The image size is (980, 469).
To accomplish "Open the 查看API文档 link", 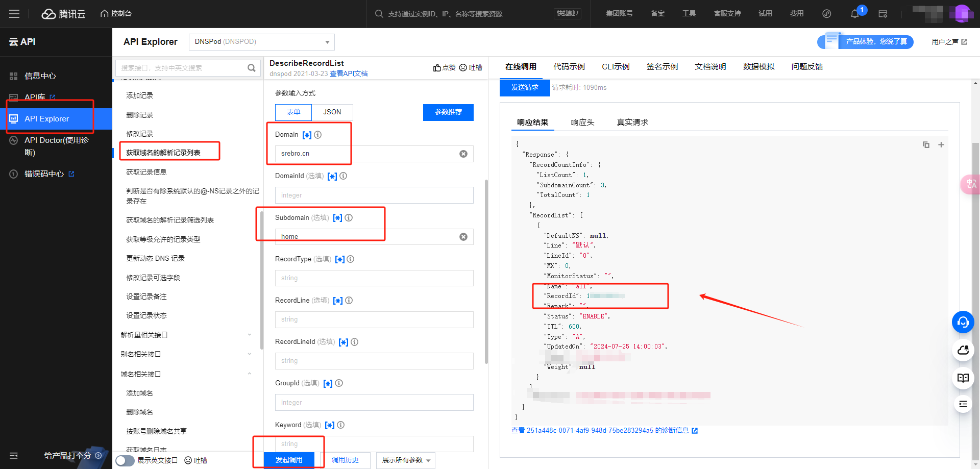I will pos(349,74).
